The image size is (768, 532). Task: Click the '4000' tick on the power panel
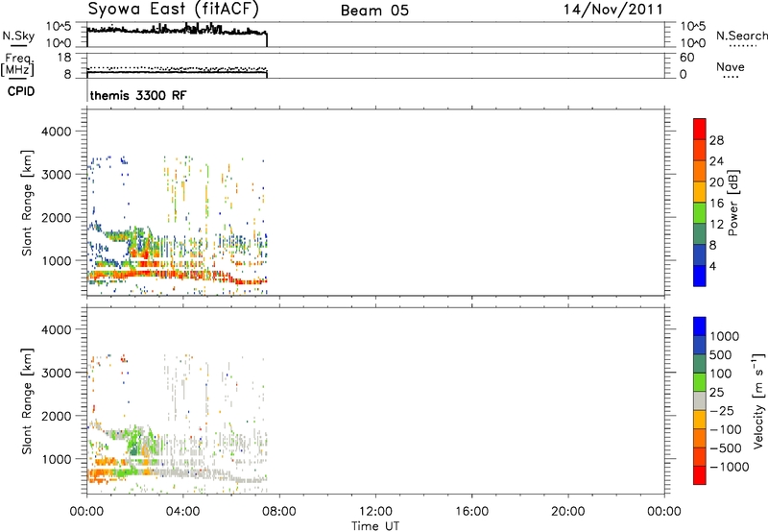pyautogui.click(x=57, y=132)
